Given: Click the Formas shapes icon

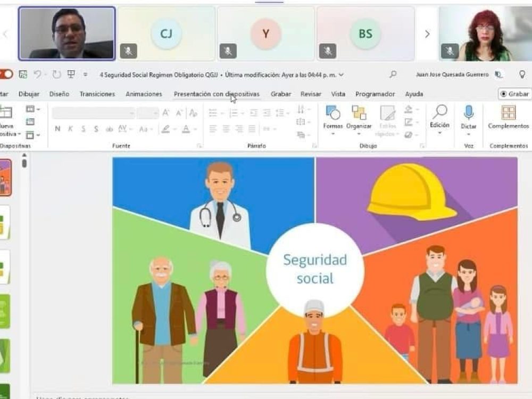Looking at the screenshot, I should pos(332,113).
